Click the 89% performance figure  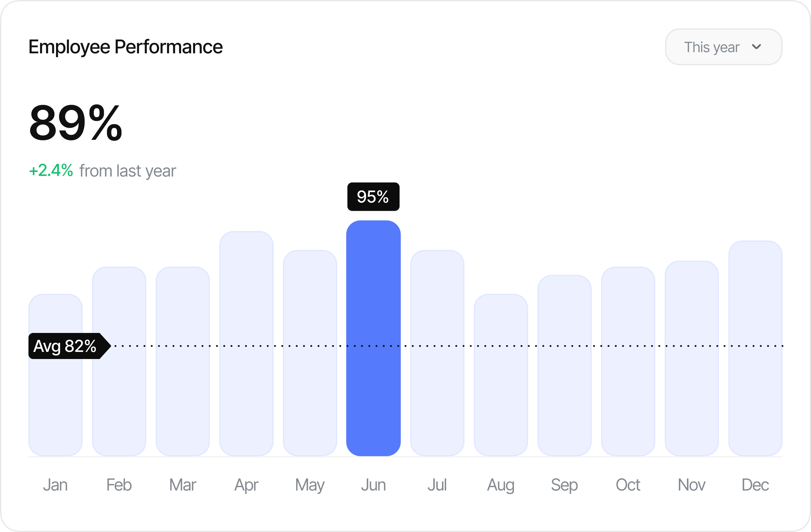pos(75,123)
